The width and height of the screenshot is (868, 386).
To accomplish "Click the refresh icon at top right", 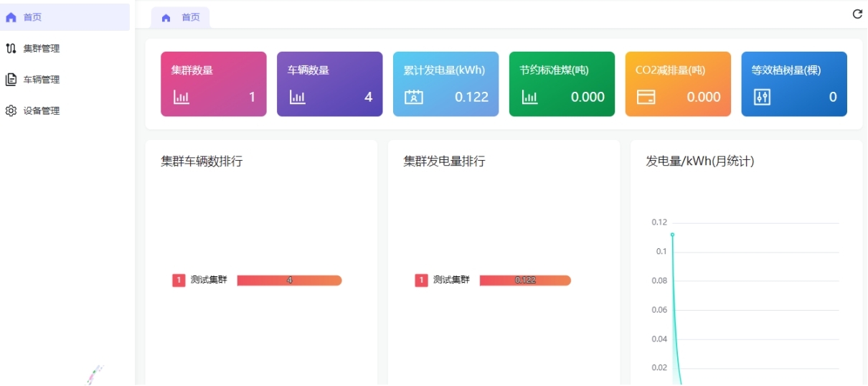I will pos(857,14).
